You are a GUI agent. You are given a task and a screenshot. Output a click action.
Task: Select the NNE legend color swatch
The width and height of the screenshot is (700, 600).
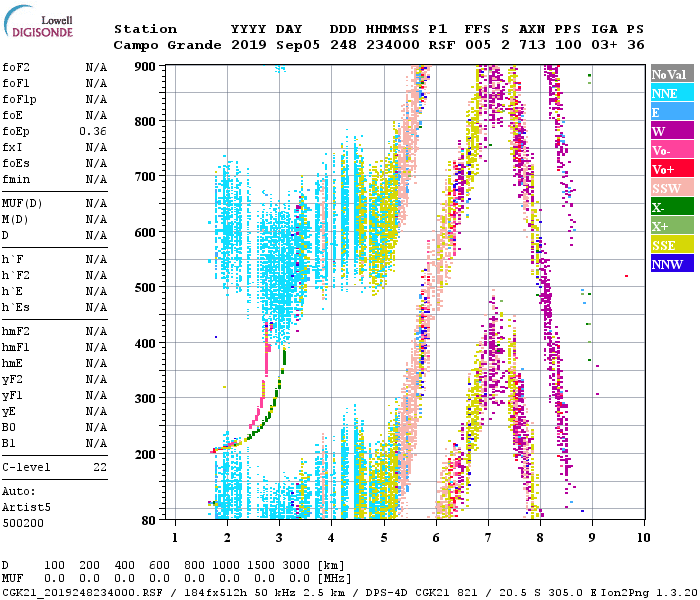click(x=672, y=92)
